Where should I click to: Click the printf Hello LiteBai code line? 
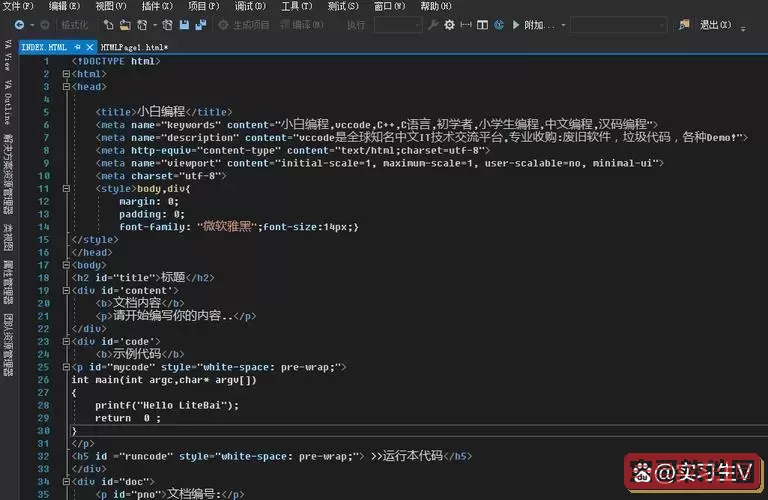[167, 405]
